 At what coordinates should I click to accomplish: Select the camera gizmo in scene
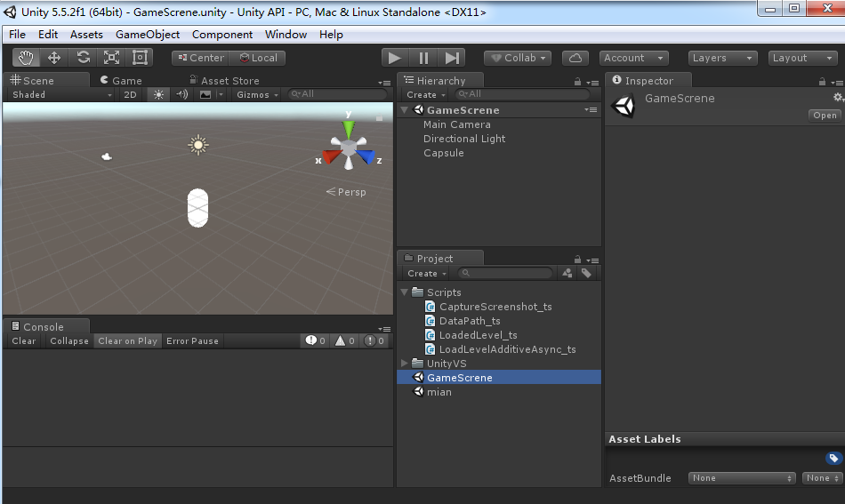click(107, 156)
